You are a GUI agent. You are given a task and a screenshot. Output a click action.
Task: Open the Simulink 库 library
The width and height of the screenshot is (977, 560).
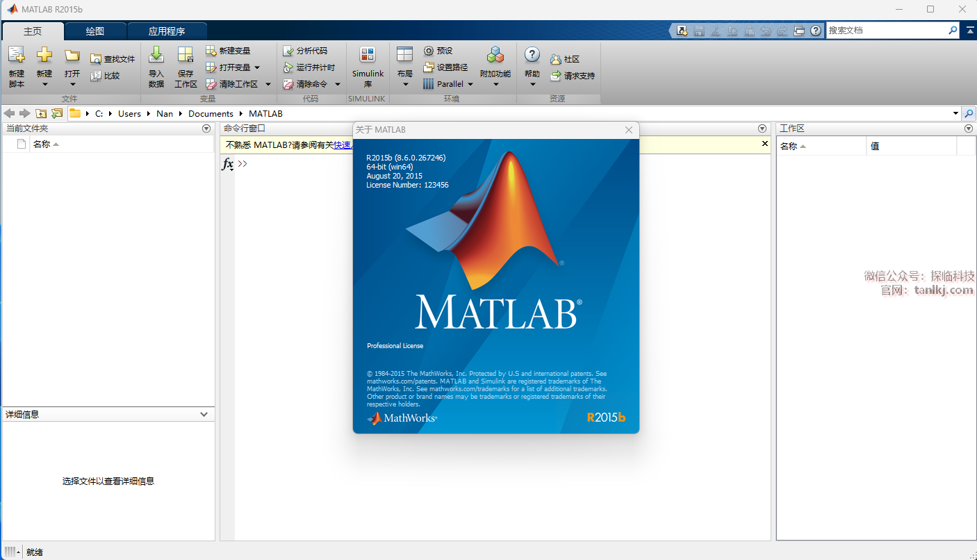[x=368, y=67]
